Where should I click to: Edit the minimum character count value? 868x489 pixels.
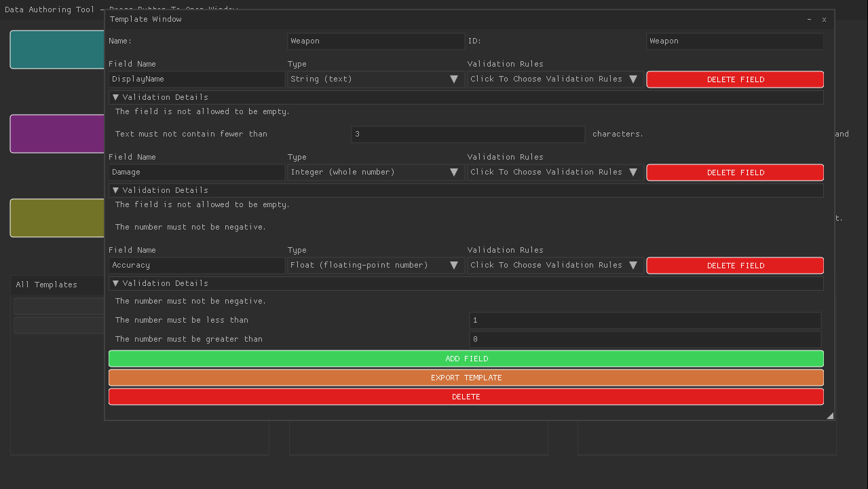(467, 134)
